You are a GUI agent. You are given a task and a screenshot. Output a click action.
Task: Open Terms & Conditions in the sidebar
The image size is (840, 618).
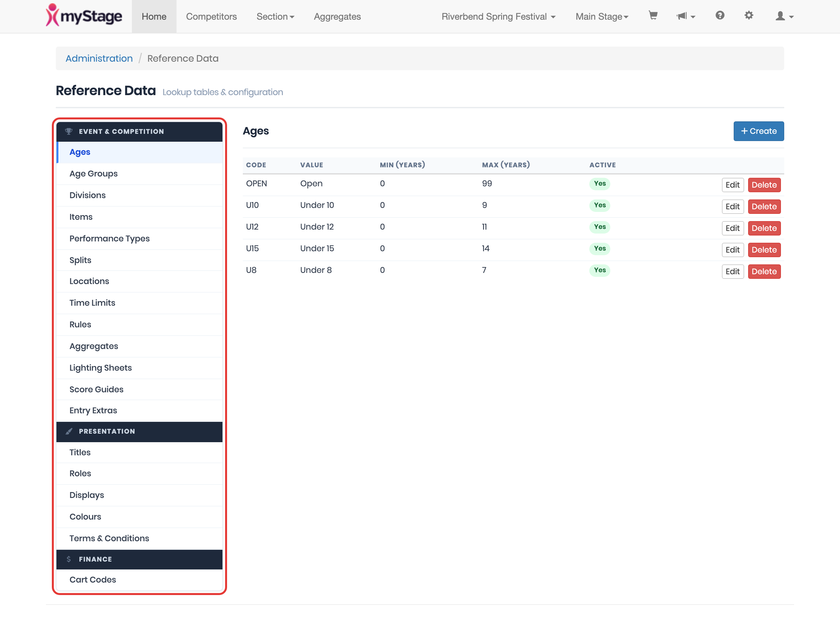pyautogui.click(x=139, y=539)
